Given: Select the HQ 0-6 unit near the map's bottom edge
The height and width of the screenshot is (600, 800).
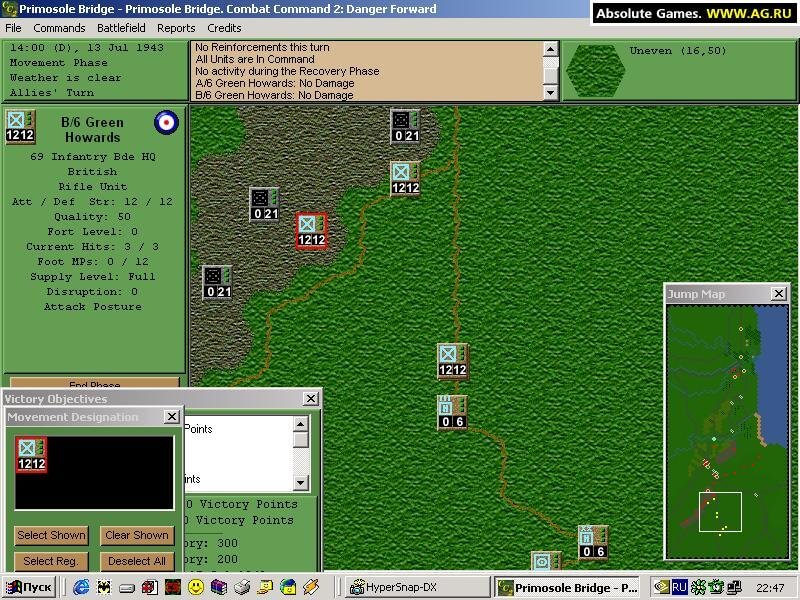Looking at the screenshot, I should [593, 542].
